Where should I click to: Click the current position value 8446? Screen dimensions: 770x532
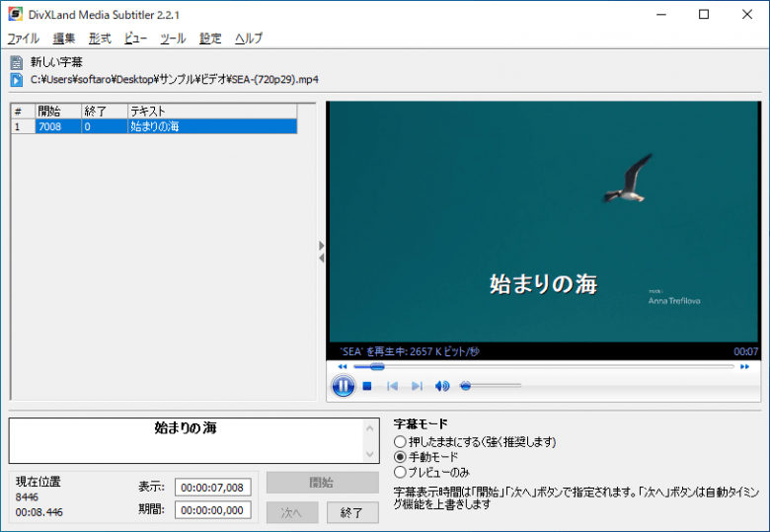tap(27, 497)
